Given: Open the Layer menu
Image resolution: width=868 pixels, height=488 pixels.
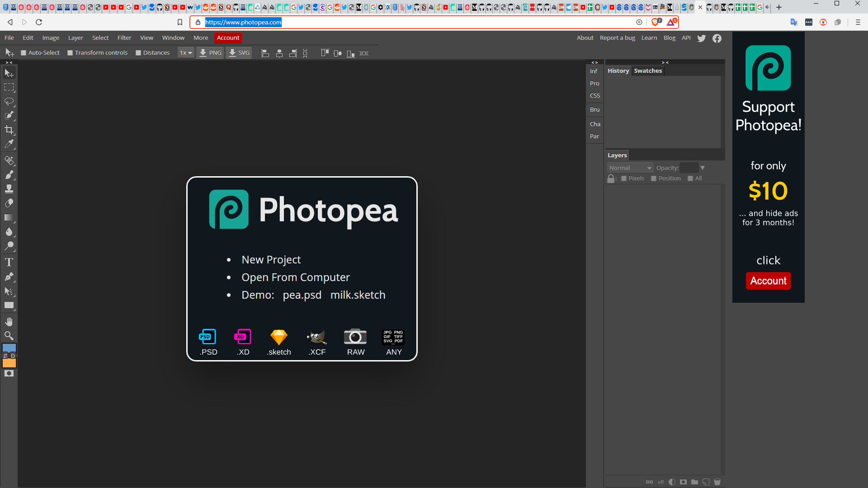Looking at the screenshot, I should (75, 38).
